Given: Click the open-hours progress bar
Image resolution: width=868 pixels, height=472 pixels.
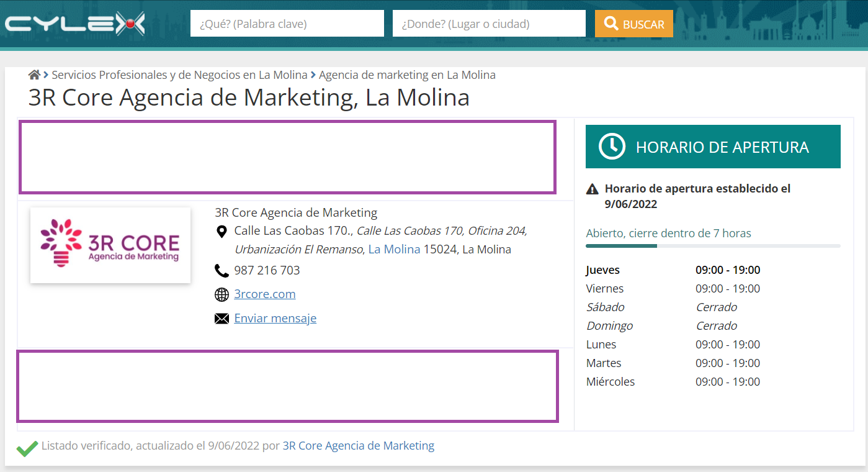Looking at the screenshot, I should coord(713,246).
